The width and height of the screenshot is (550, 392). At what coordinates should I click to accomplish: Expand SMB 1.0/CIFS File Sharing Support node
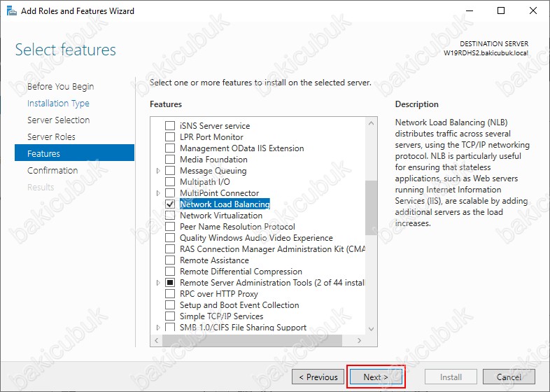(158, 328)
